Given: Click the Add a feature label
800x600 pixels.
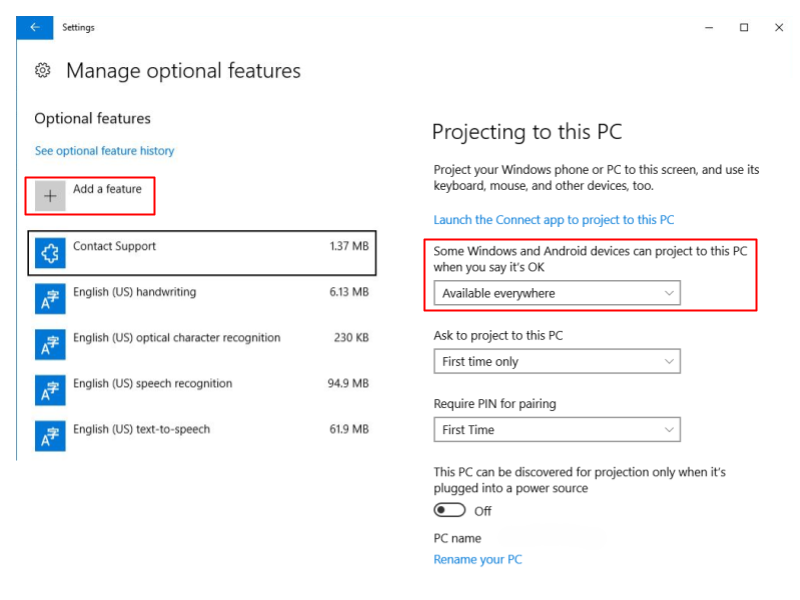Looking at the screenshot, I should 107,189.
